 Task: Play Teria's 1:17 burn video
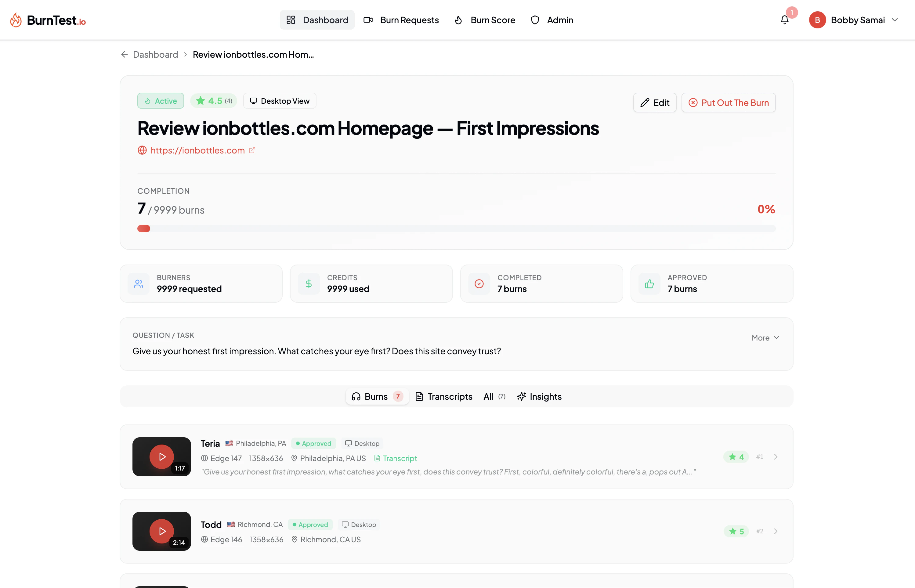[161, 457]
